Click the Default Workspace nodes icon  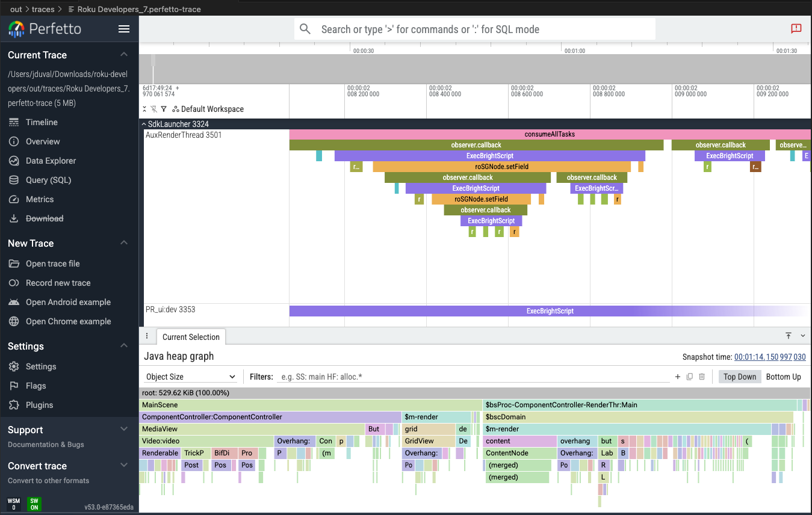(176, 109)
